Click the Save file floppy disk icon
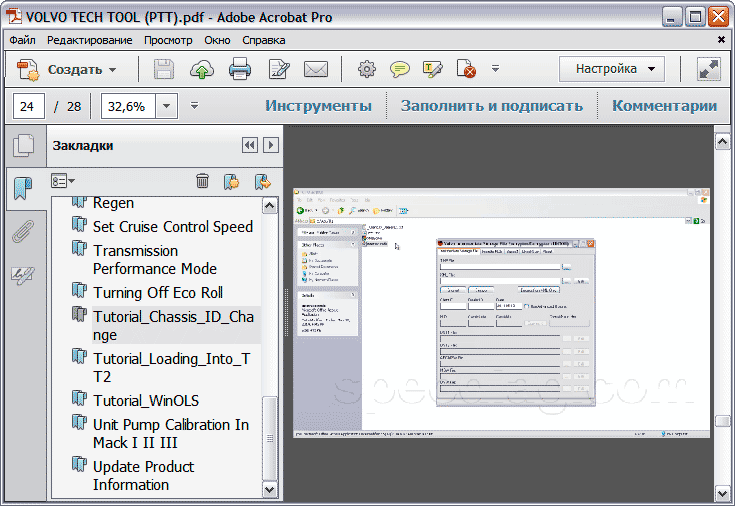The height and width of the screenshot is (506, 735). pyautogui.click(x=164, y=69)
